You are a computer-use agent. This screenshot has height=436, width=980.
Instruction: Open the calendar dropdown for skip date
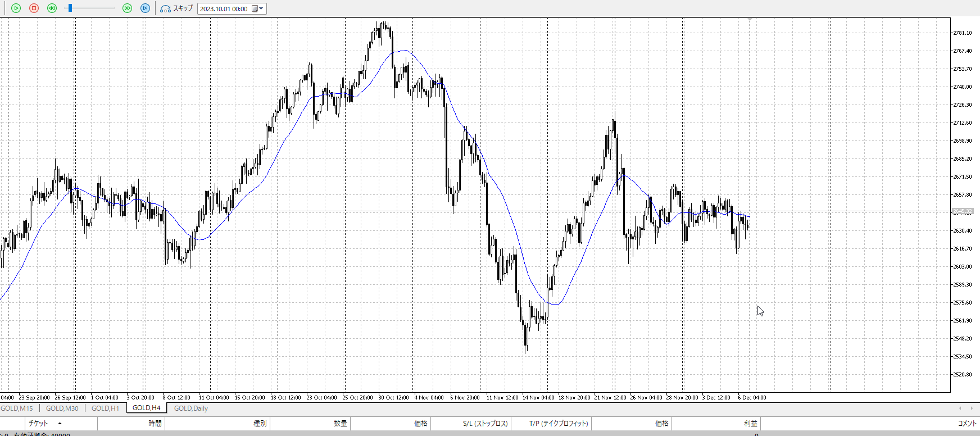(x=258, y=8)
